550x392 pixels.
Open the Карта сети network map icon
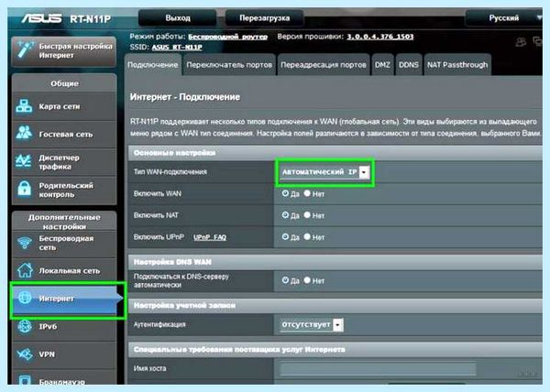(24, 106)
